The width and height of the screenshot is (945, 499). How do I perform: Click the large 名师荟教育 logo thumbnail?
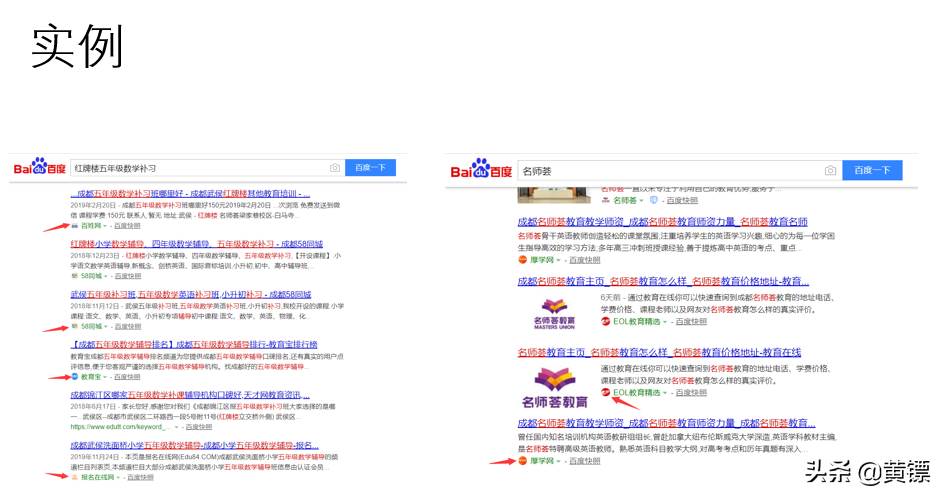[554, 387]
